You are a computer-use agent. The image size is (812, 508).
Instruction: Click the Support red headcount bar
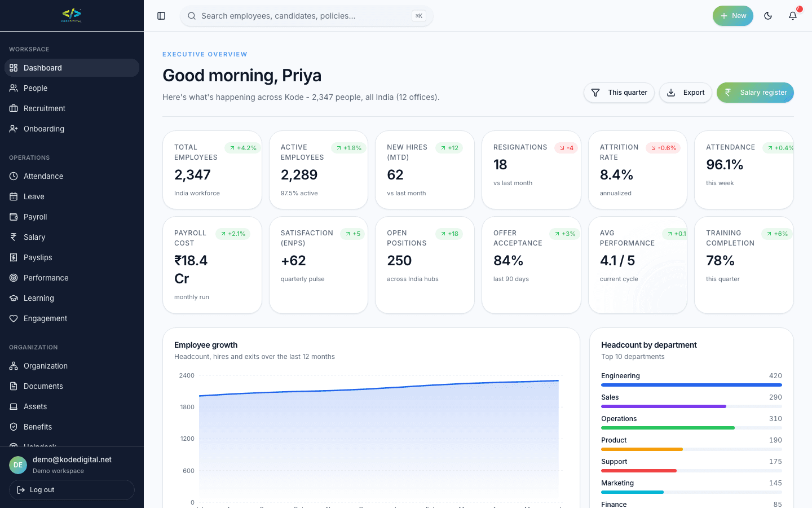coord(639,471)
